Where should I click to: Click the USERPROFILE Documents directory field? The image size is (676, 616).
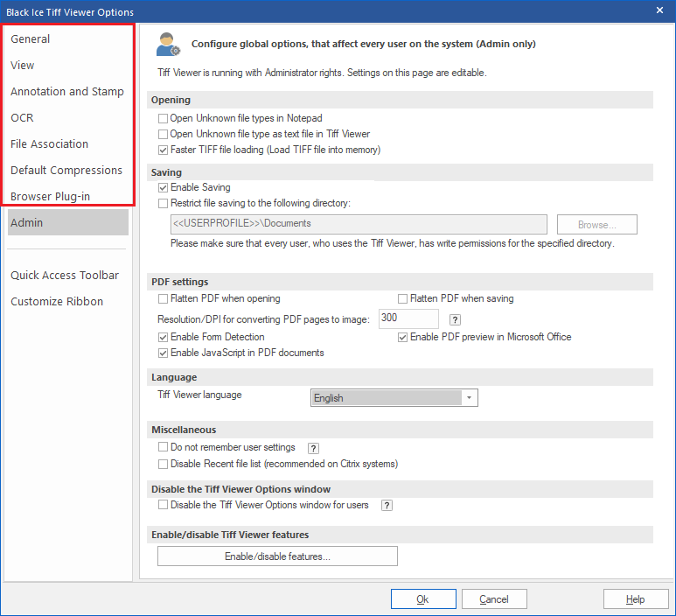[x=359, y=224]
